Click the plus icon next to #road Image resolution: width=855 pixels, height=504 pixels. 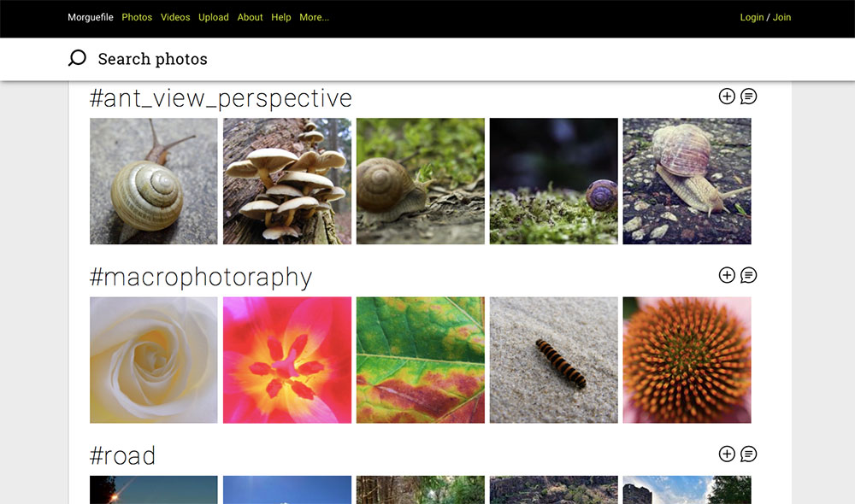pos(726,454)
